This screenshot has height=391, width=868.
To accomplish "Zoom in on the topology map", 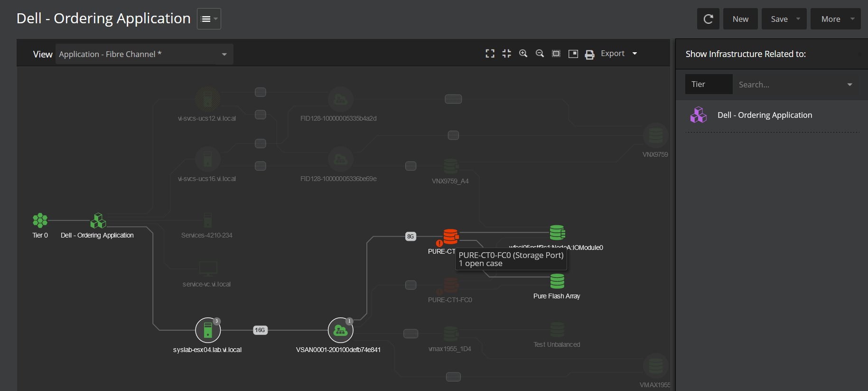I will click(x=523, y=54).
